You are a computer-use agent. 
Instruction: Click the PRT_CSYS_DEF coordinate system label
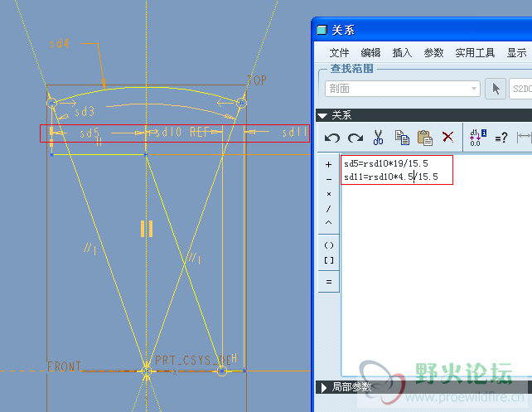point(193,360)
